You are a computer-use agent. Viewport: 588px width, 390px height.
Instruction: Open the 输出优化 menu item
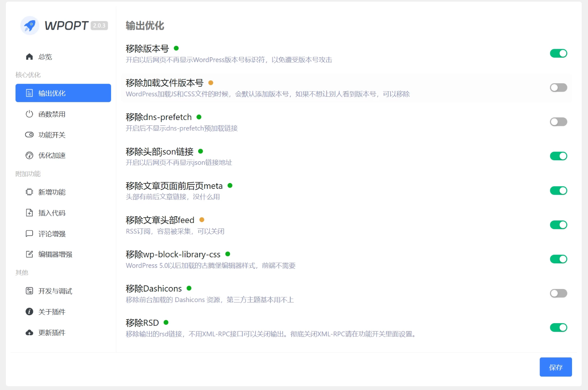63,93
